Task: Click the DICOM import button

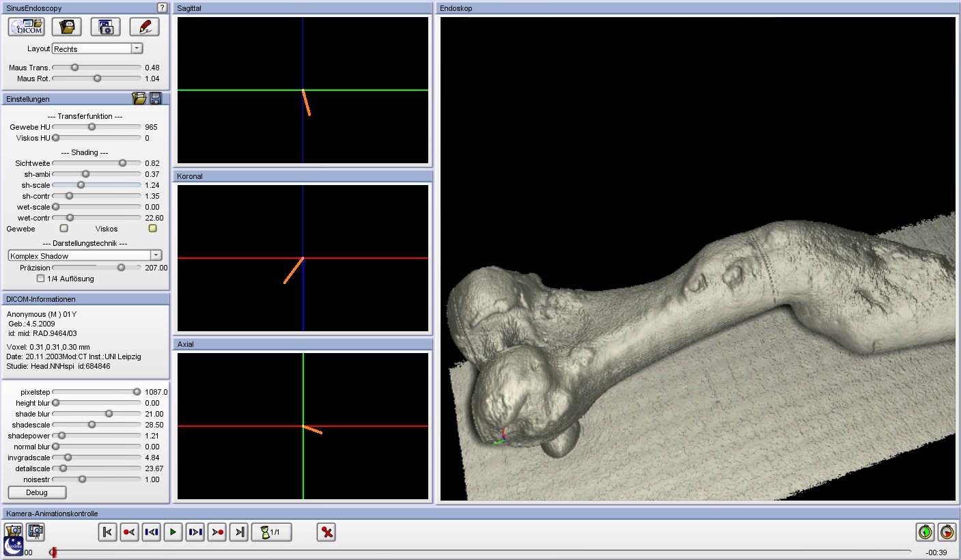Action: pyautogui.click(x=27, y=27)
